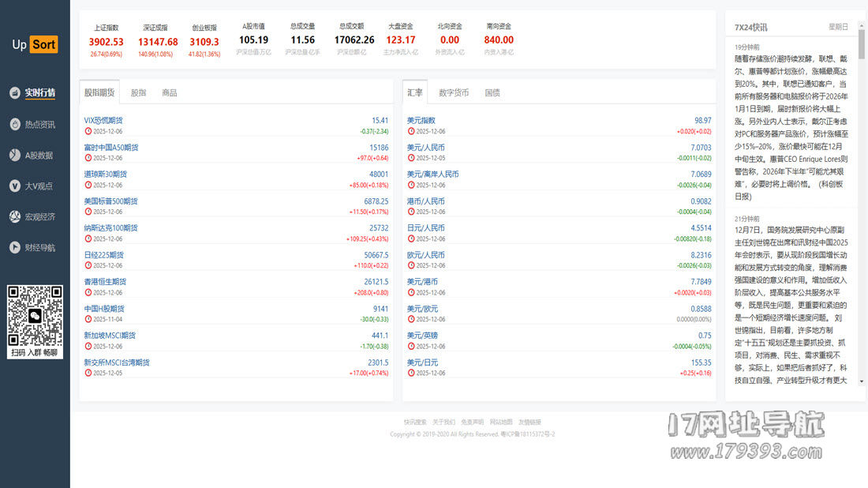
Task: Click the 实时行情 chart icon in sidebar
Action: [14, 93]
